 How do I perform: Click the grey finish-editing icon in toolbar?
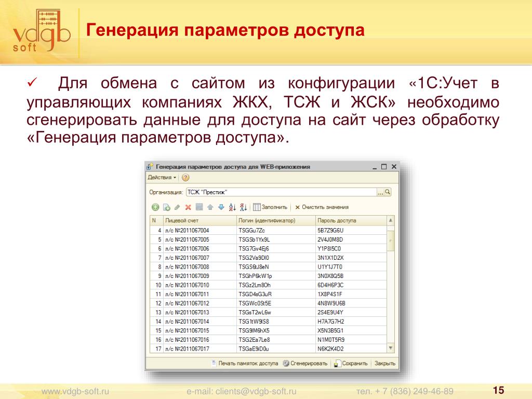click(199, 207)
